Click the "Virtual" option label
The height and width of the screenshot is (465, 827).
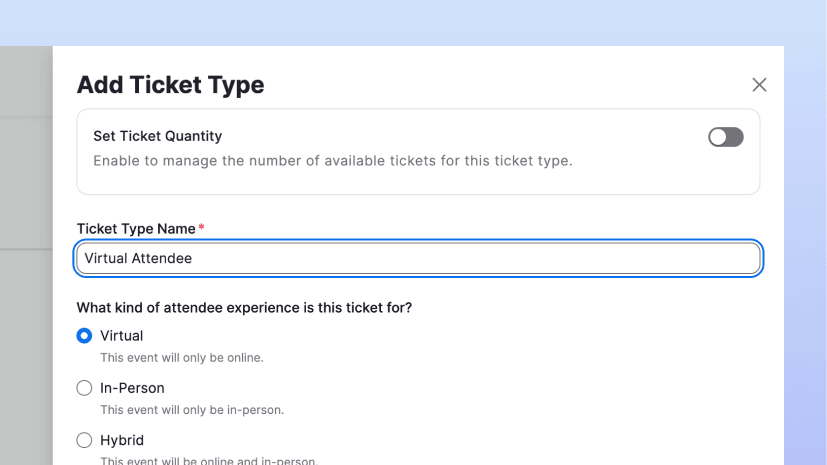(x=122, y=336)
